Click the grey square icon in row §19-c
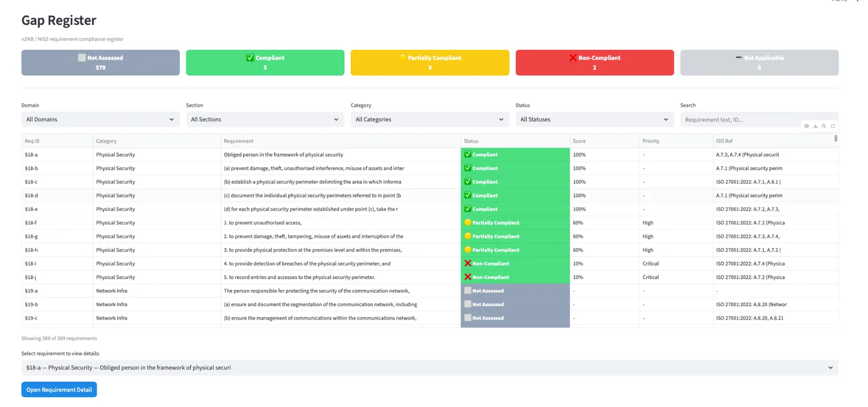The image size is (868, 407). (x=468, y=317)
